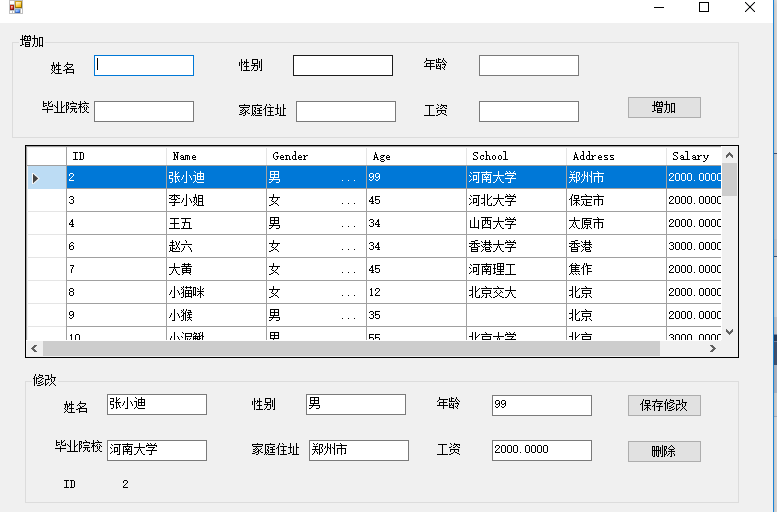This screenshot has width=777, height=512.
Task: Click the 家庭住址 field in 增加 group
Action: pos(346,112)
